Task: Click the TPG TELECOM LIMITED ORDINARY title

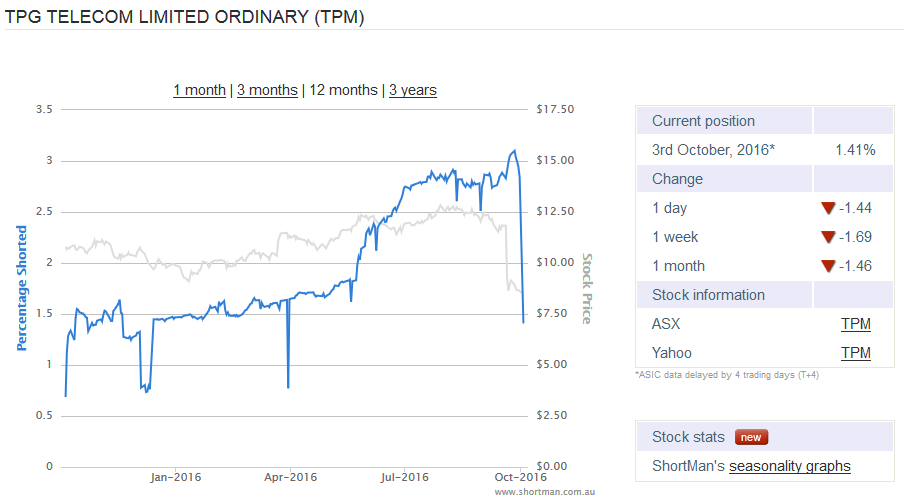Action: tap(184, 17)
